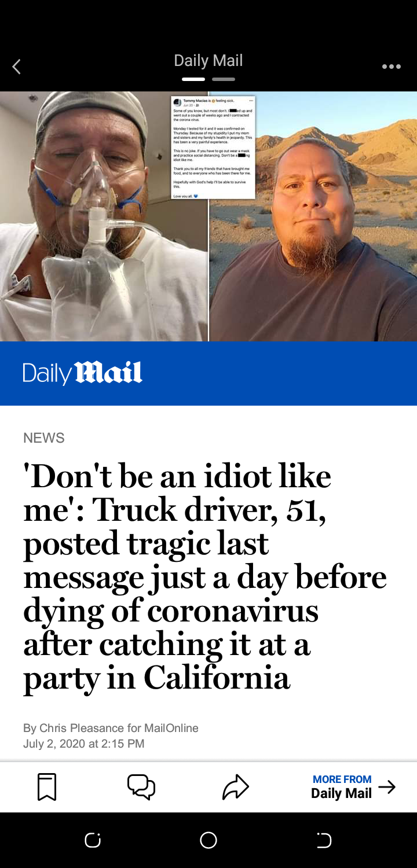Image resolution: width=417 pixels, height=868 pixels.
Task: Select the first page indicator tab
Action: (x=193, y=79)
